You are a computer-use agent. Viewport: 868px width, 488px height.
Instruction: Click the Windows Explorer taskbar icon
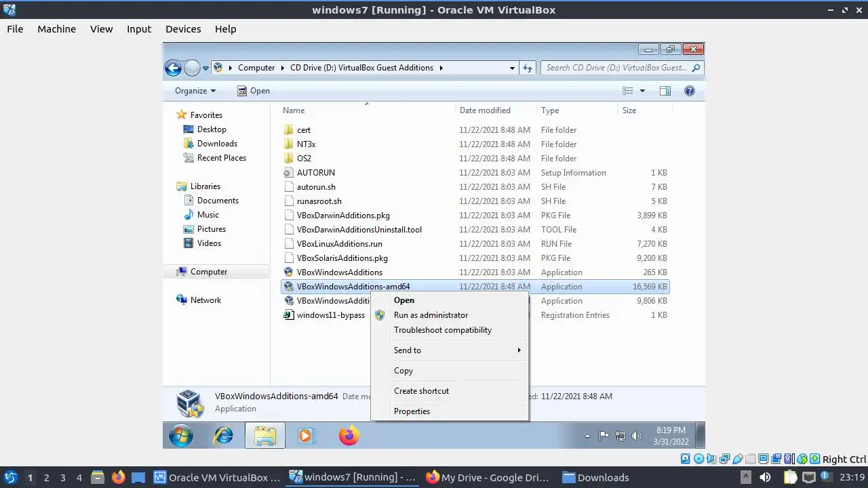(264, 435)
